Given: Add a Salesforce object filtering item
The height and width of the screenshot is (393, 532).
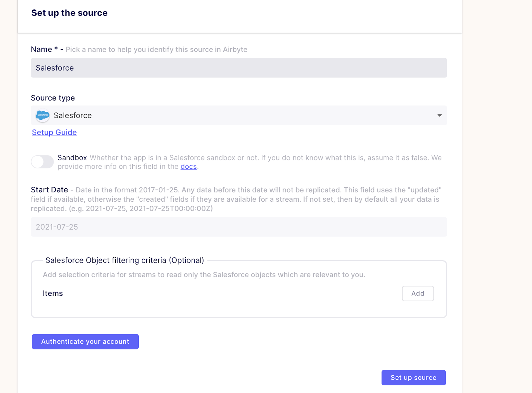Looking at the screenshot, I should click(x=418, y=293).
